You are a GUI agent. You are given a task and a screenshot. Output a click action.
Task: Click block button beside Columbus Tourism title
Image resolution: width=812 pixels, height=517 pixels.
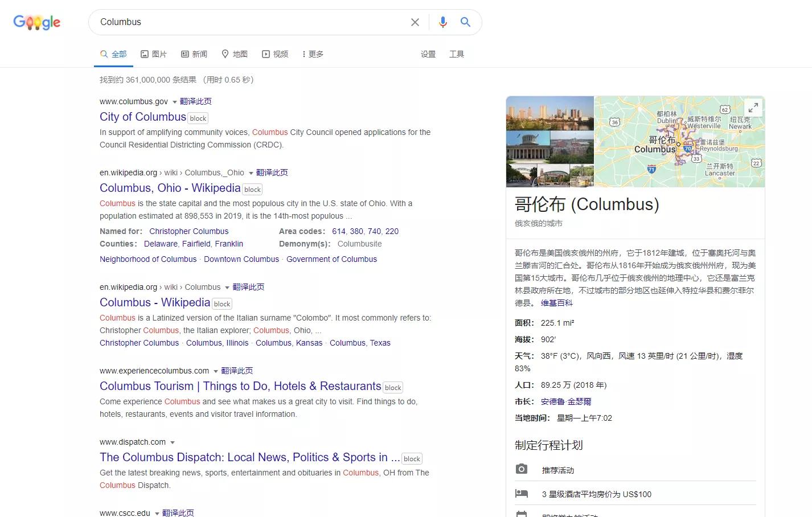[393, 388]
